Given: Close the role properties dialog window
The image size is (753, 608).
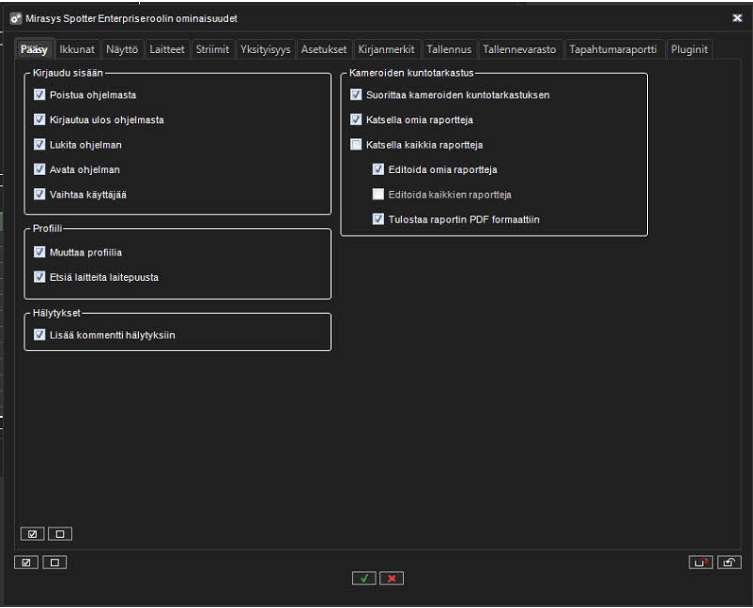Looking at the screenshot, I should [737, 18].
